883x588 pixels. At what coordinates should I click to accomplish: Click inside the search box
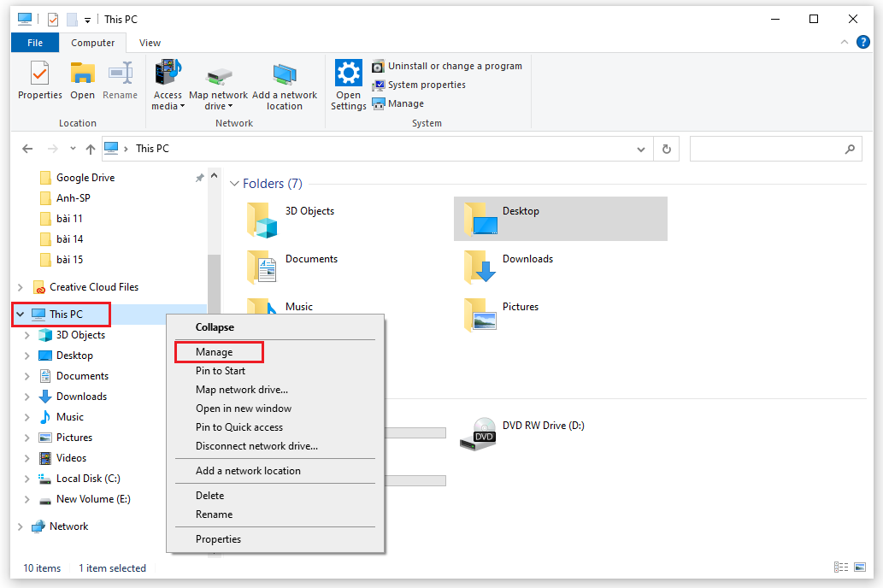[x=769, y=148]
